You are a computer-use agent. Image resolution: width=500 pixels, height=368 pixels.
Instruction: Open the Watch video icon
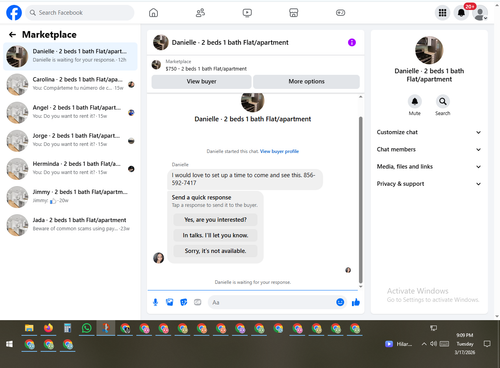247,13
